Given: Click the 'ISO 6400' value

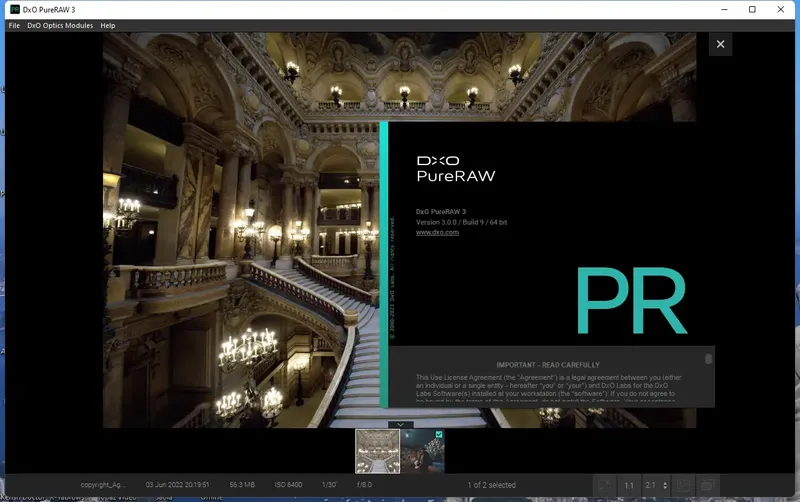Looking at the screenshot, I should tap(288, 485).
